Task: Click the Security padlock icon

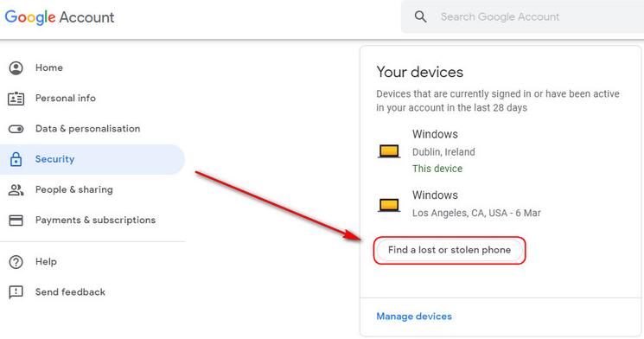Action: 16,159
